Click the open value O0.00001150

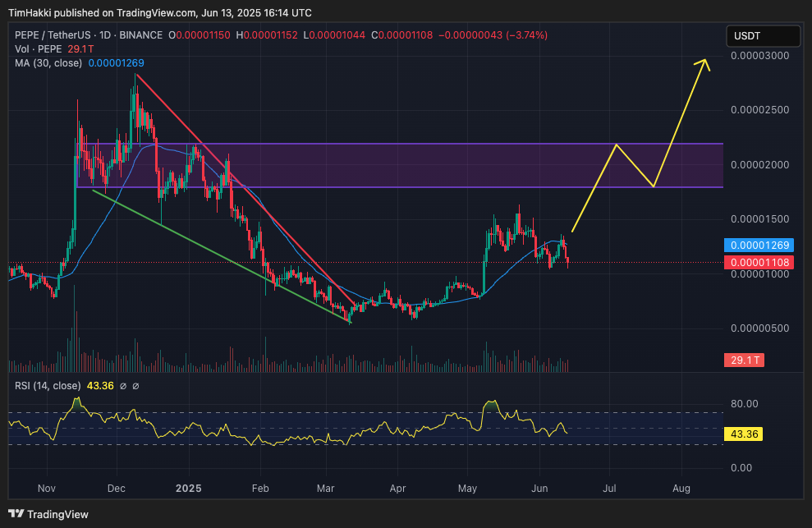click(200, 35)
